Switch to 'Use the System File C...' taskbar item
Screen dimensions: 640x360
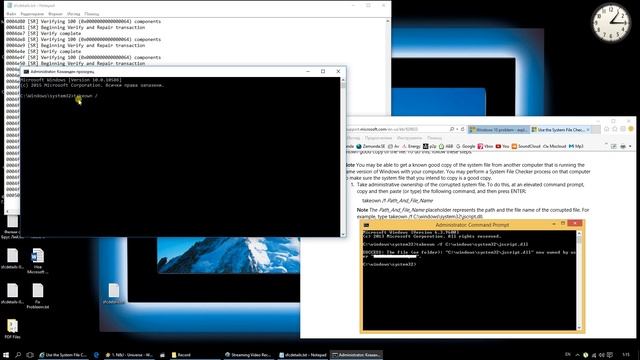pos(62,355)
